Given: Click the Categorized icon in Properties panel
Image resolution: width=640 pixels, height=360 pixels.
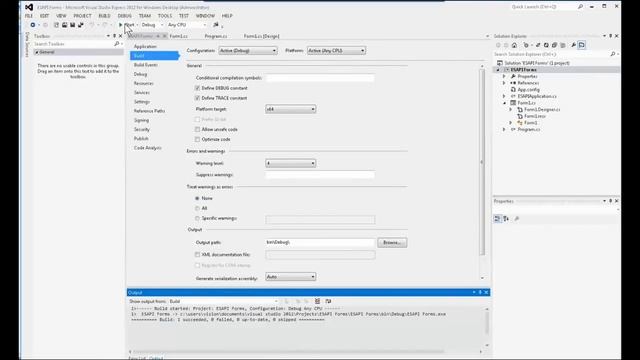Looking at the screenshot, I should tap(497, 219).
